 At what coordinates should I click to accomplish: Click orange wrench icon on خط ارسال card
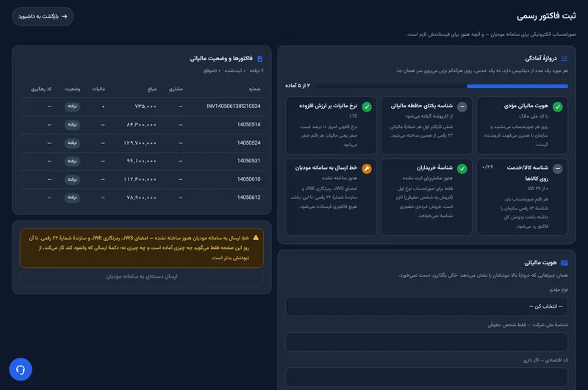point(367,169)
